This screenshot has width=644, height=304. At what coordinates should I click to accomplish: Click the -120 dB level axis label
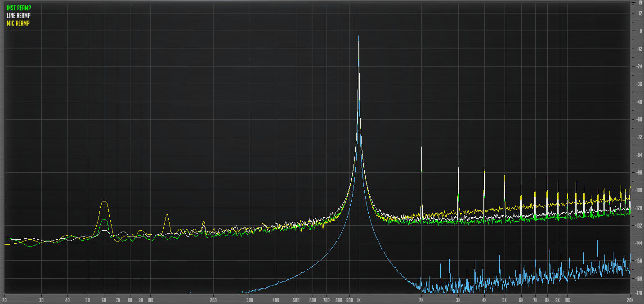tap(639, 208)
